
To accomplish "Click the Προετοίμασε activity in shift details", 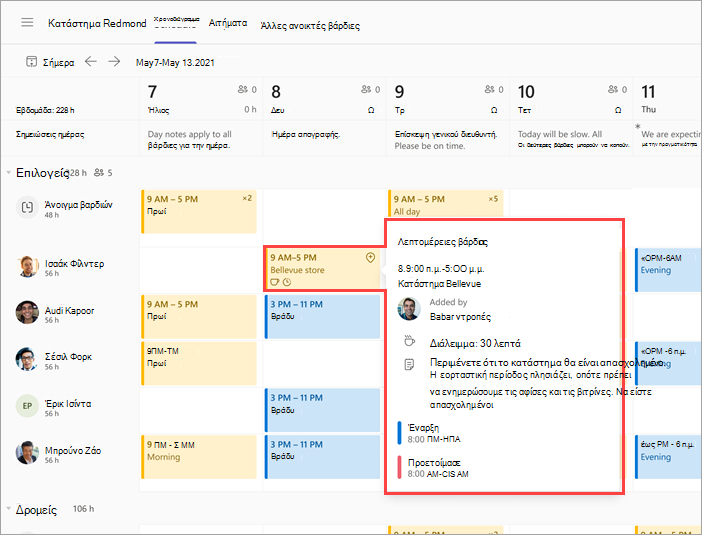I will coord(433,468).
